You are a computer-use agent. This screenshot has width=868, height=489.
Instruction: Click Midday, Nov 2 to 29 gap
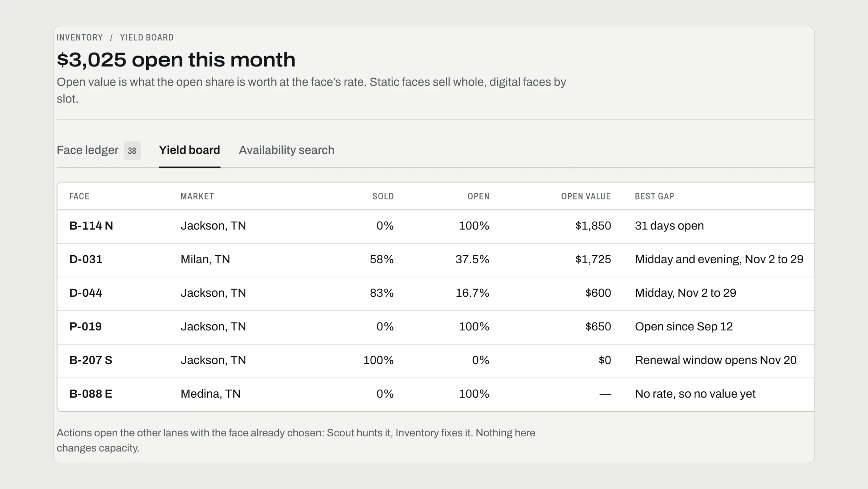[685, 293]
